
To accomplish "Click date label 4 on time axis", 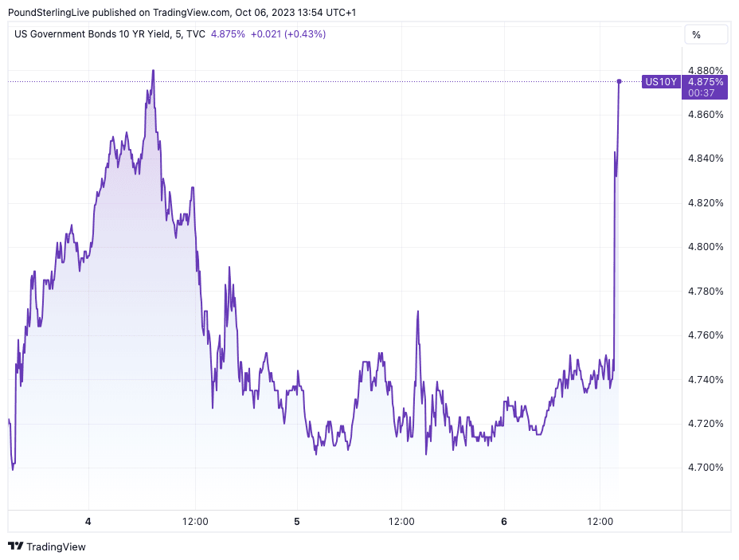I will tap(88, 522).
